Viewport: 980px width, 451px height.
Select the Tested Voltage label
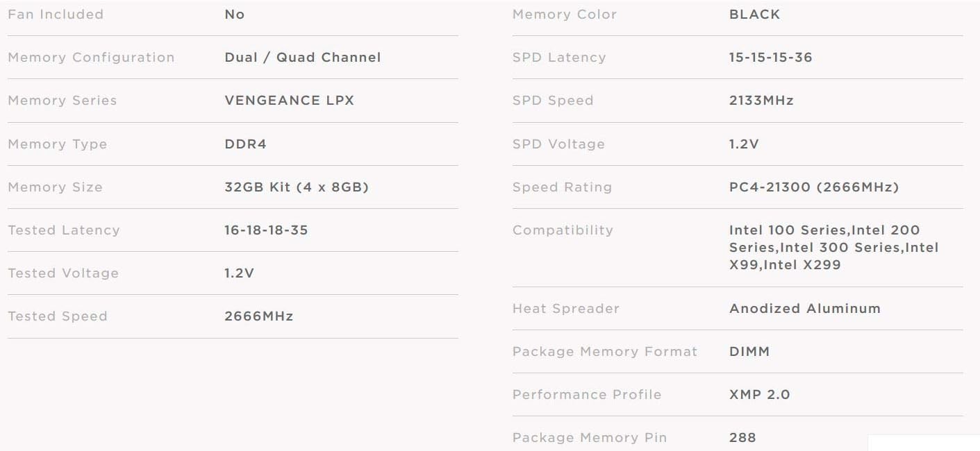click(63, 273)
